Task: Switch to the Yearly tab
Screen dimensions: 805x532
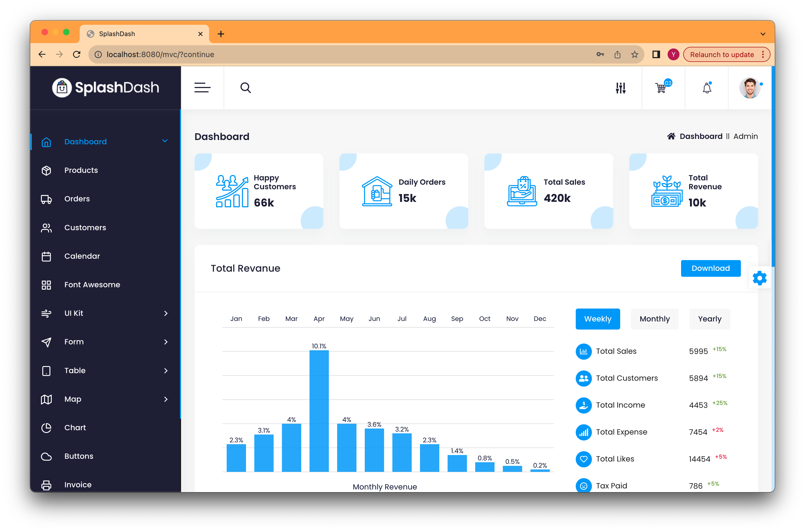Action: point(709,319)
